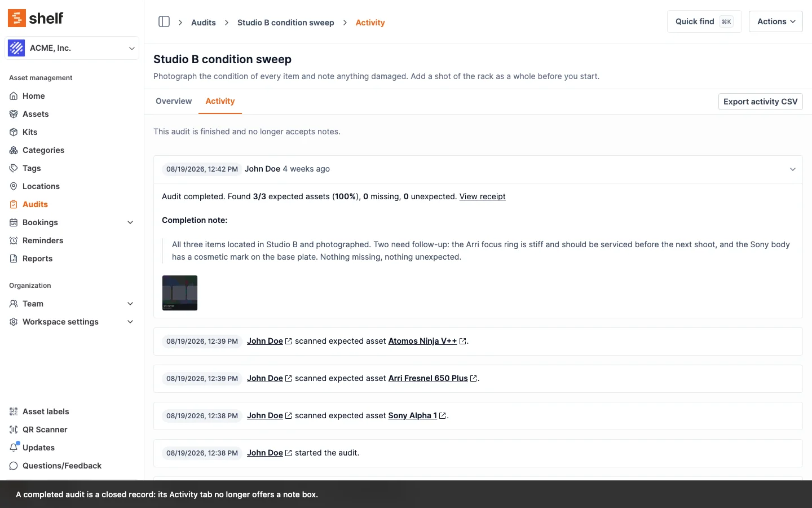Viewport: 812px width, 508px height.
Task: Click the QR Scanner icon
Action: (14, 430)
